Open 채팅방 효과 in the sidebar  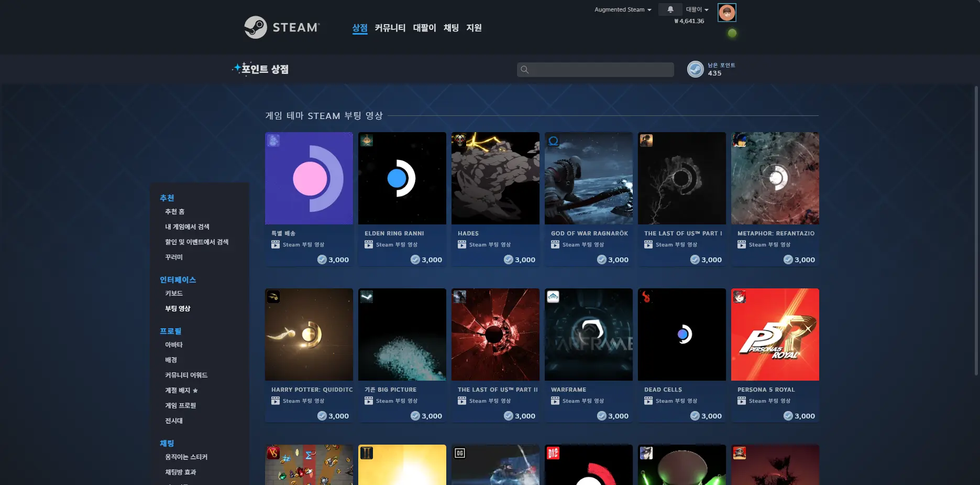180,472
